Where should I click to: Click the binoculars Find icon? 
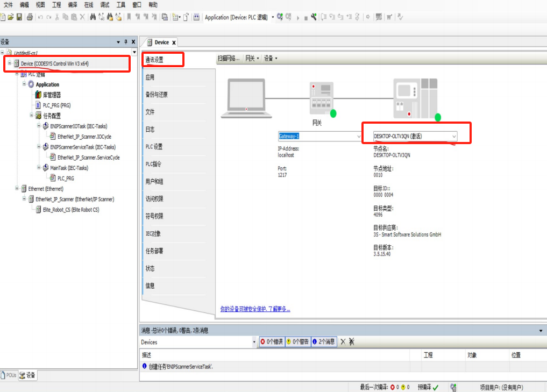point(93,17)
